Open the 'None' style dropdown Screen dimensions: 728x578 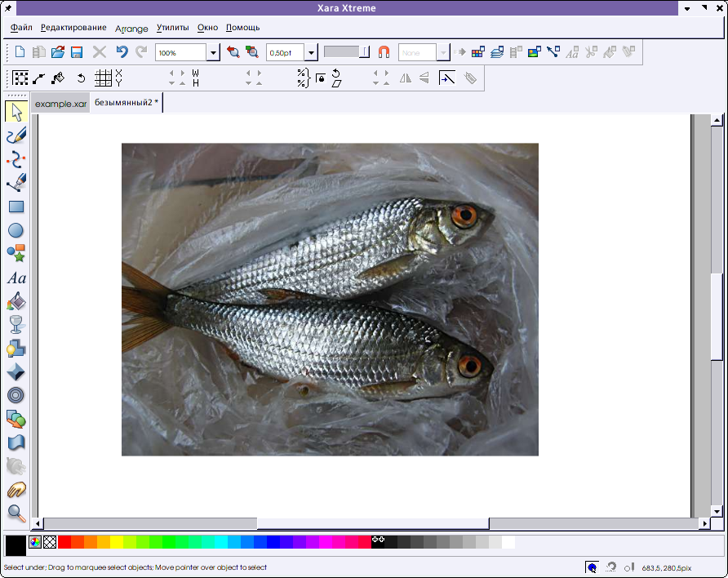click(443, 53)
